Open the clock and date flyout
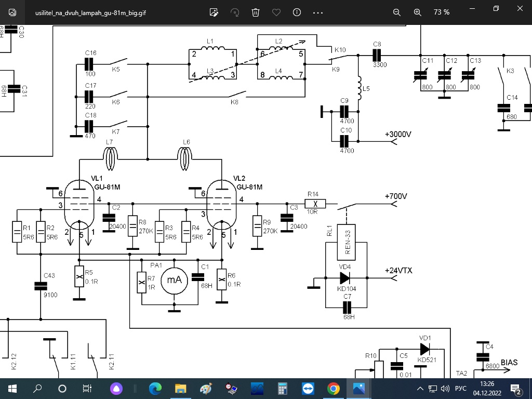The width and height of the screenshot is (532, 399). point(487,388)
